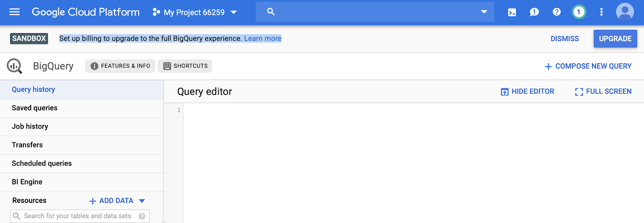Click ADD DATA in Resources

[111, 201]
